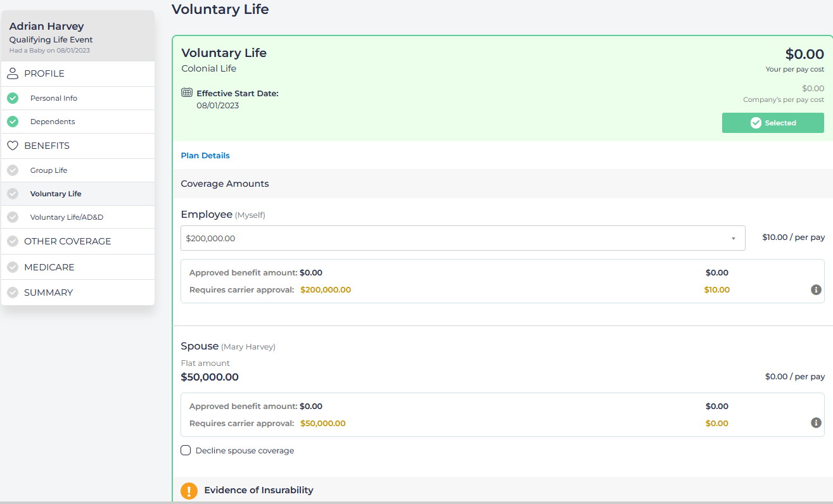The image size is (833, 504).
Task: Click the Evidence of Insurability heading
Action: point(258,490)
